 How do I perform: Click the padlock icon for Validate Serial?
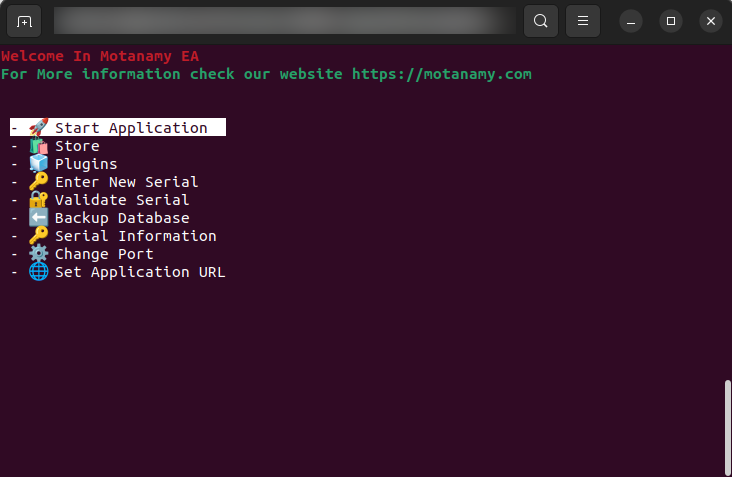point(38,200)
